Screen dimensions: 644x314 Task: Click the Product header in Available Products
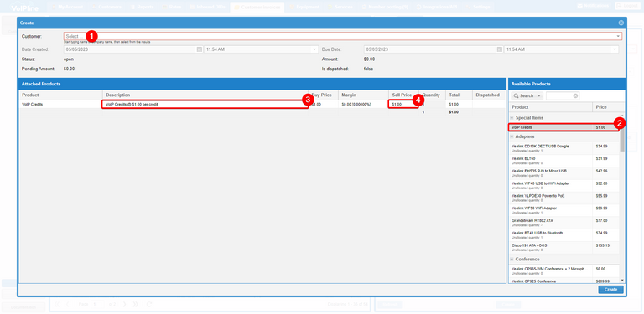(x=551, y=107)
